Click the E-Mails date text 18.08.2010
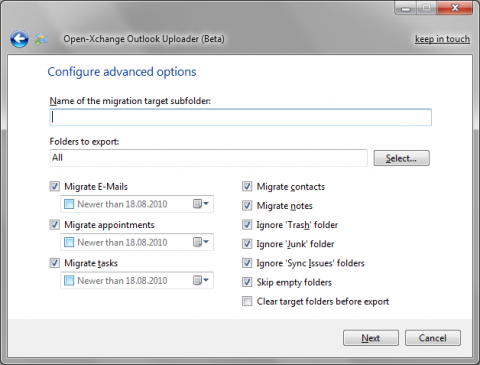 click(147, 204)
